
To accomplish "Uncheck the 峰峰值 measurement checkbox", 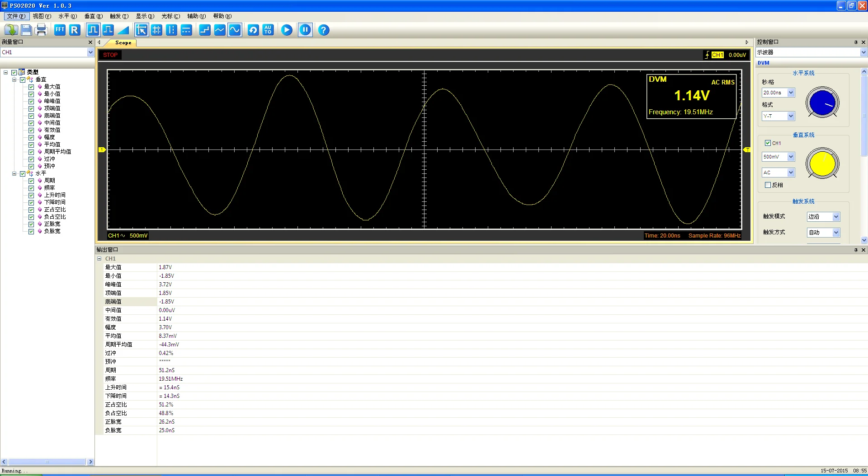I will tap(31, 101).
